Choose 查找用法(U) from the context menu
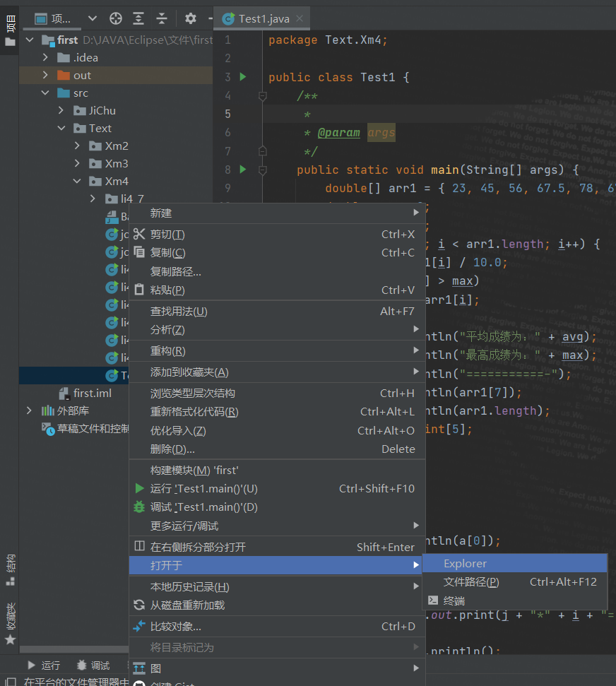616x686 pixels. tap(277, 311)
